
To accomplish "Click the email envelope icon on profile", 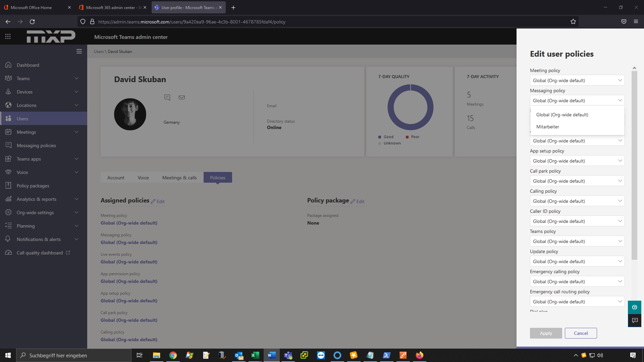I will pyautogui.click(x=182, y=97).
